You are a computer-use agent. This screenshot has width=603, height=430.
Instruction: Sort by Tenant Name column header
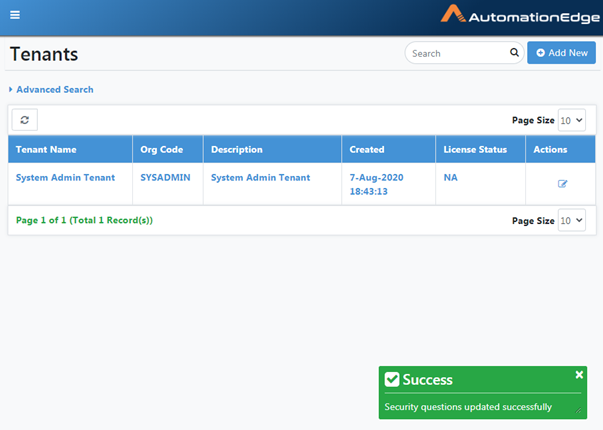pos(46,150)
